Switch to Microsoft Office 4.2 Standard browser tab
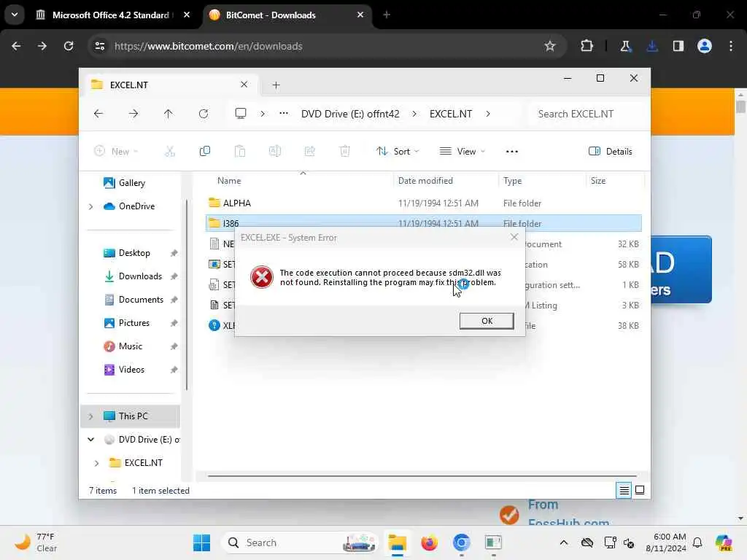This screenshot has height=560, width=747. click(x=111, y=15)
